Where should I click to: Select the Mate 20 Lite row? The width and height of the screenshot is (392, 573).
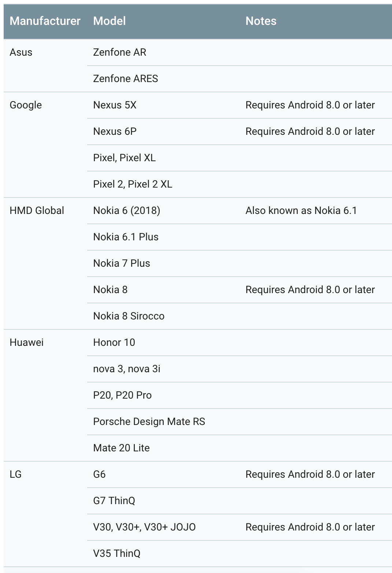[x=240, y=448]
